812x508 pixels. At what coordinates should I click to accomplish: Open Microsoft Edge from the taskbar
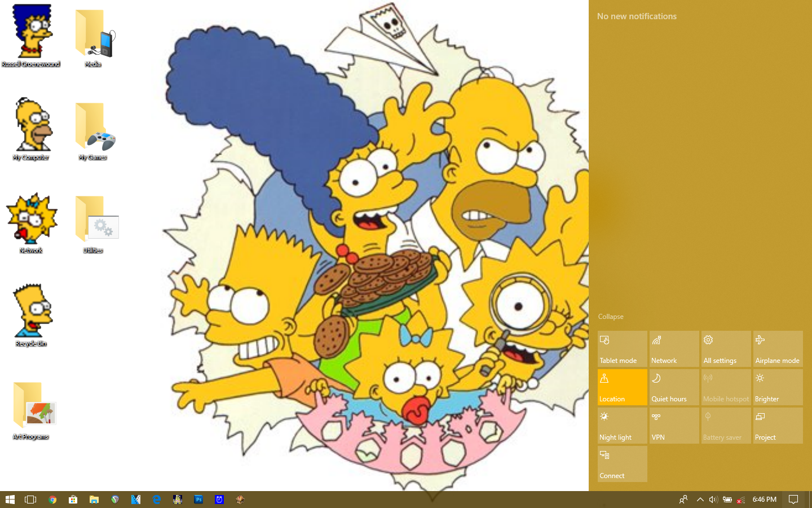click(x=157, y=500)
